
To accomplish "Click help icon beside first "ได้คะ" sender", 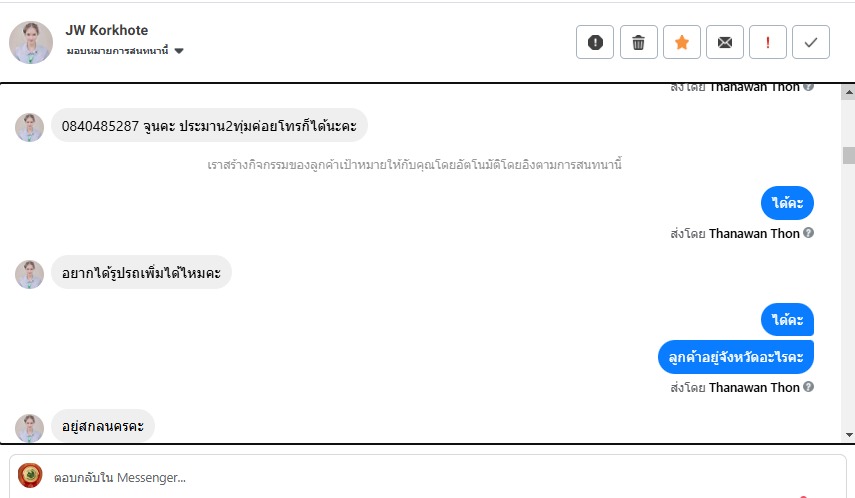I will [x=808, y=233].
